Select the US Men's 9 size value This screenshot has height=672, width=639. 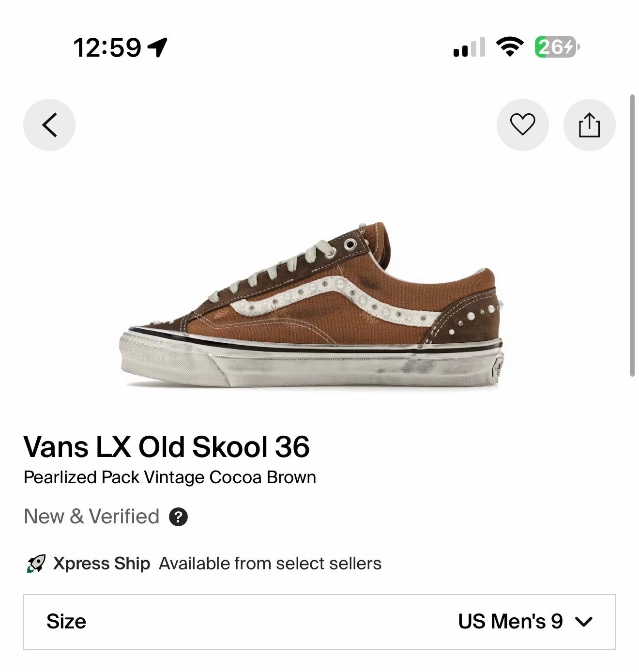click(510, 621)
